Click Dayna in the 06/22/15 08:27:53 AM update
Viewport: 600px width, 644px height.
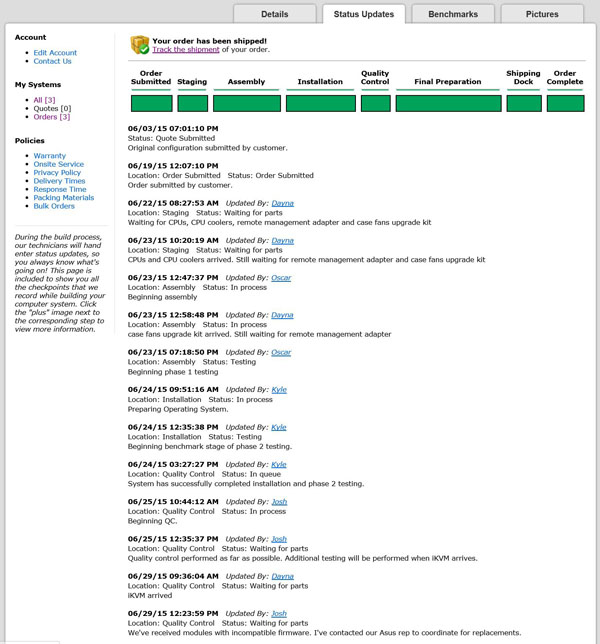(283, 203)
